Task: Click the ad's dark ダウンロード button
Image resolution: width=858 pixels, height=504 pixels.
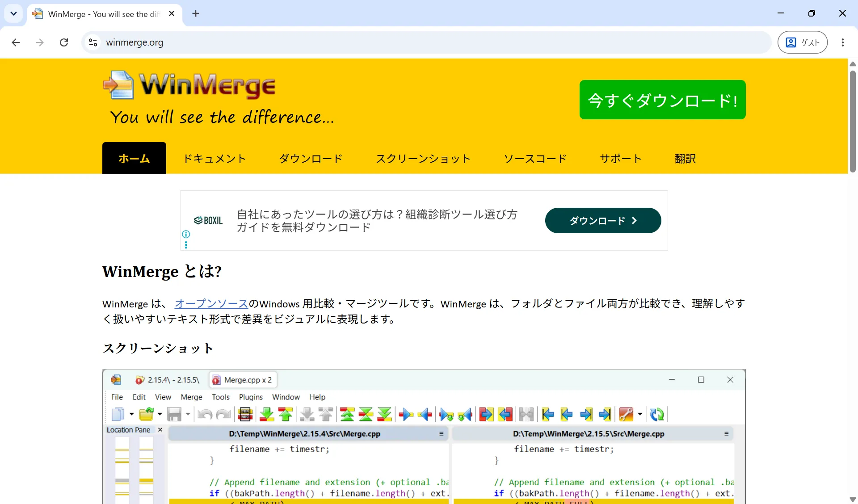Action: [x=603, y=220]
